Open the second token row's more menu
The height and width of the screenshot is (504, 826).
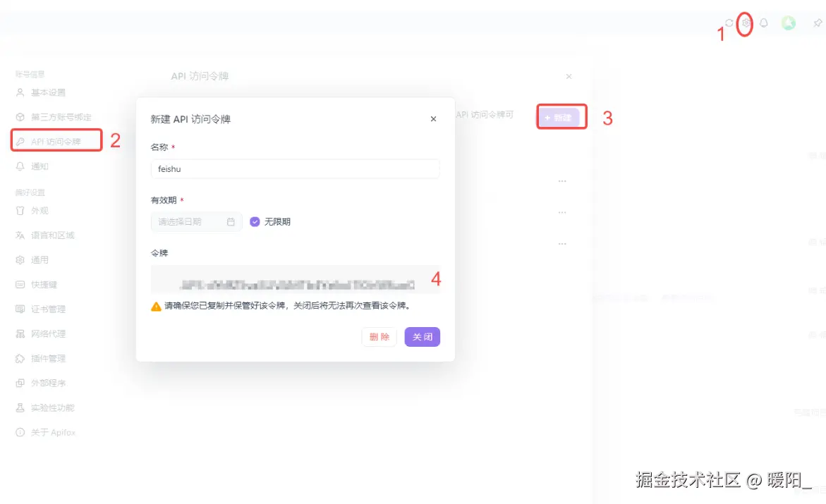[x=563, y=213]
